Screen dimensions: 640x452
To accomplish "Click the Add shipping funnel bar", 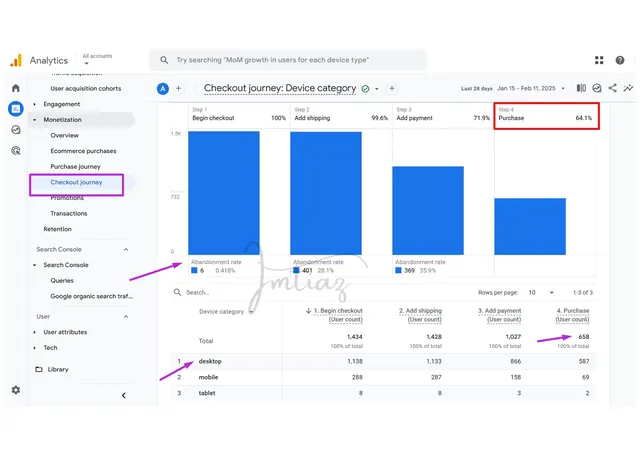I will [x=326, y=193].
